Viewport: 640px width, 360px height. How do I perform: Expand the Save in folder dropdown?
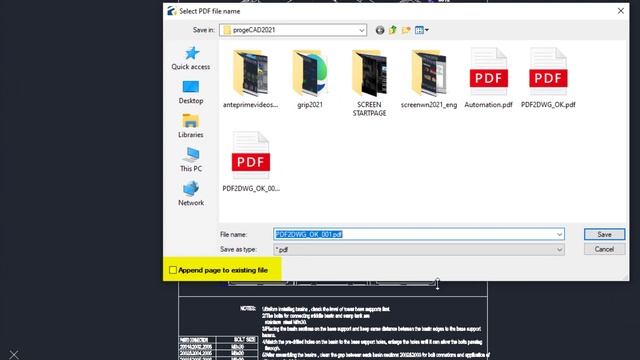click(x=361, y=30)
